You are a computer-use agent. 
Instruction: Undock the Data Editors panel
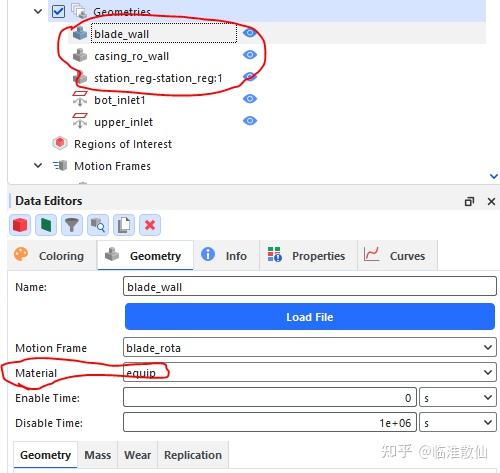pyautogui.click(x=469, y=201)
